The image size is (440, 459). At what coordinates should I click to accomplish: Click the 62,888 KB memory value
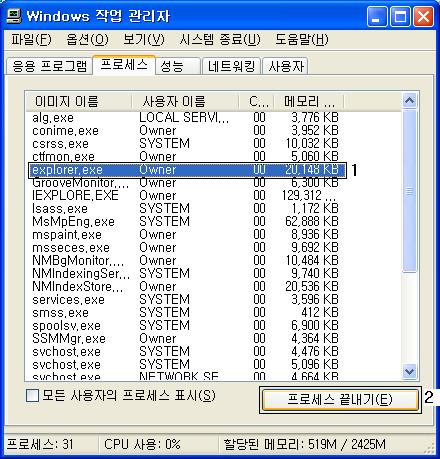(x=312, y=222)
